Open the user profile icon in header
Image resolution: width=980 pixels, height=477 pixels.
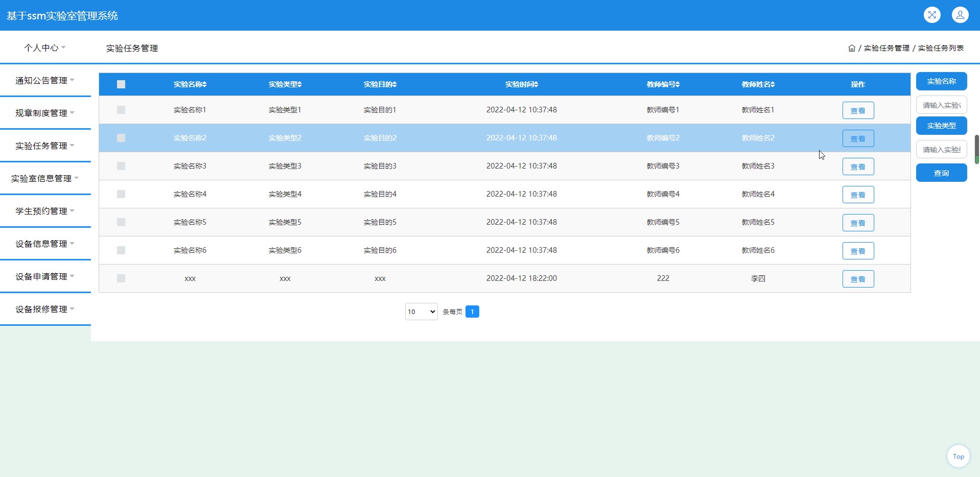tap(960, 15)
